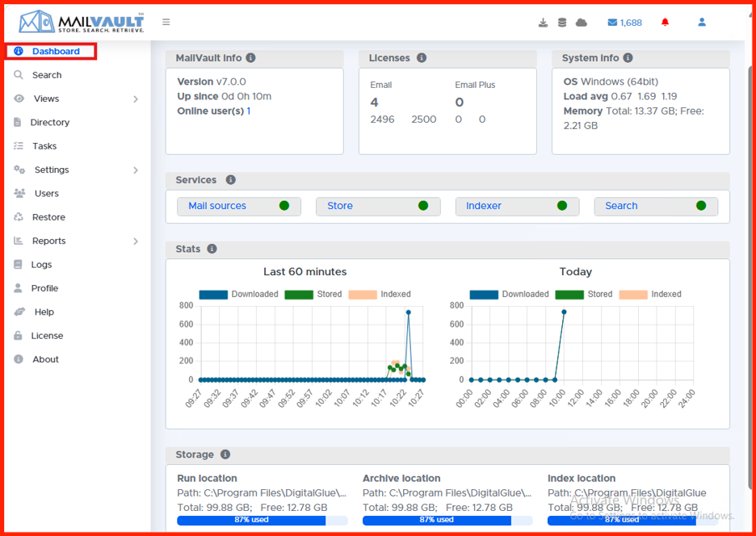The height and width of the screenshot is (536, 756).
Task: Open the envelope mail count 1,688
Action: pos(625,23)
